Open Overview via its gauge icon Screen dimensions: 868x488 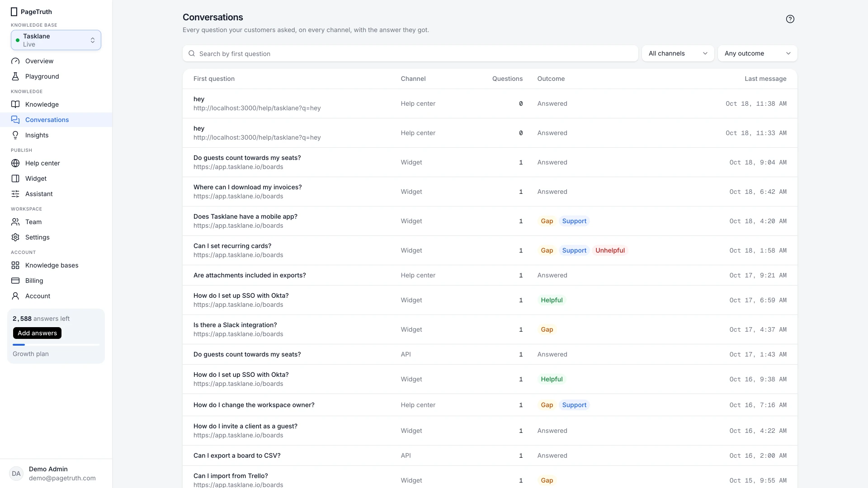coord(15,61)
